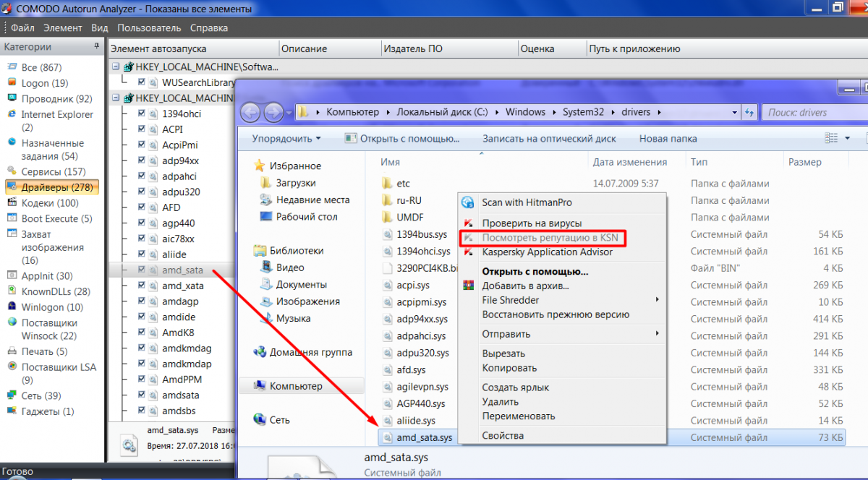The height and width of the screenshot is (480, 868).
Task: Click the WinRAR add to archive icon
Action: [468, 286]
